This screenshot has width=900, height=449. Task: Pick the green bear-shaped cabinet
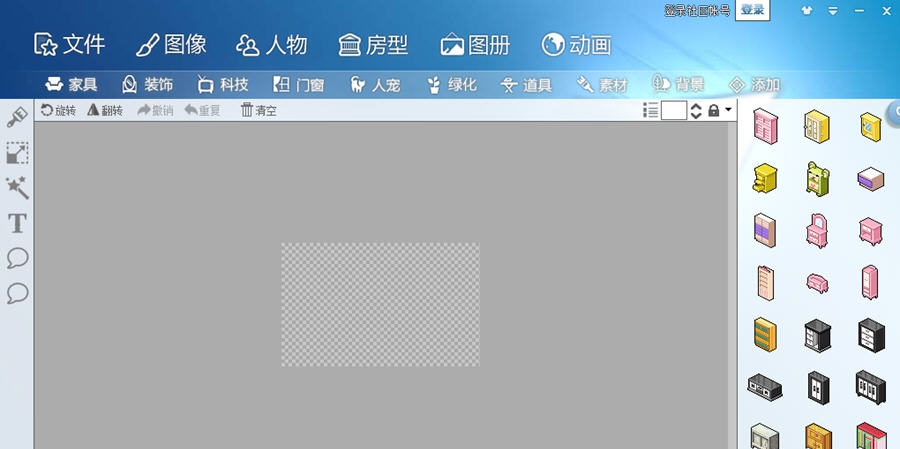tap(817, 179)
